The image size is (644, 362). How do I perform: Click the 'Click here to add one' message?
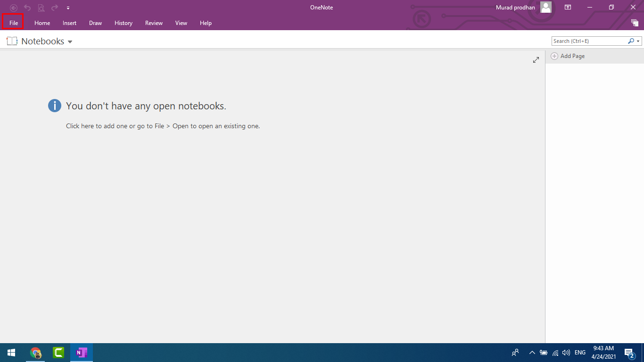click(96, 126)
